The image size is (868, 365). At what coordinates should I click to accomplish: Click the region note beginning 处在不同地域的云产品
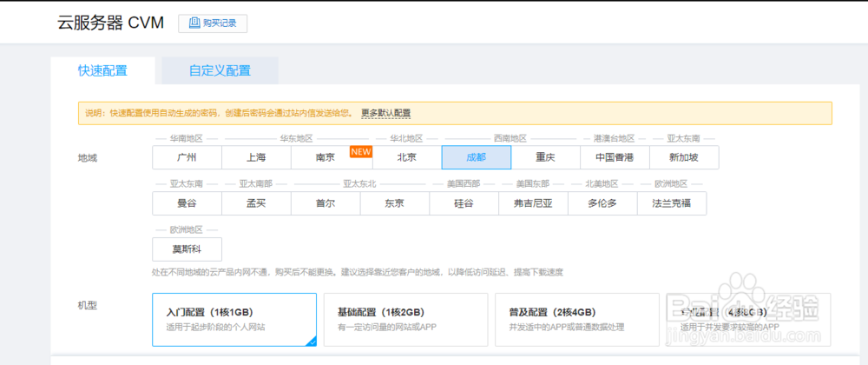(x=358, y=273)
